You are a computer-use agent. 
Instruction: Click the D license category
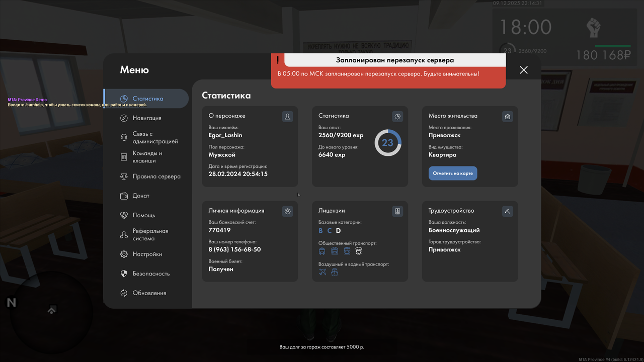pos(339,231)
